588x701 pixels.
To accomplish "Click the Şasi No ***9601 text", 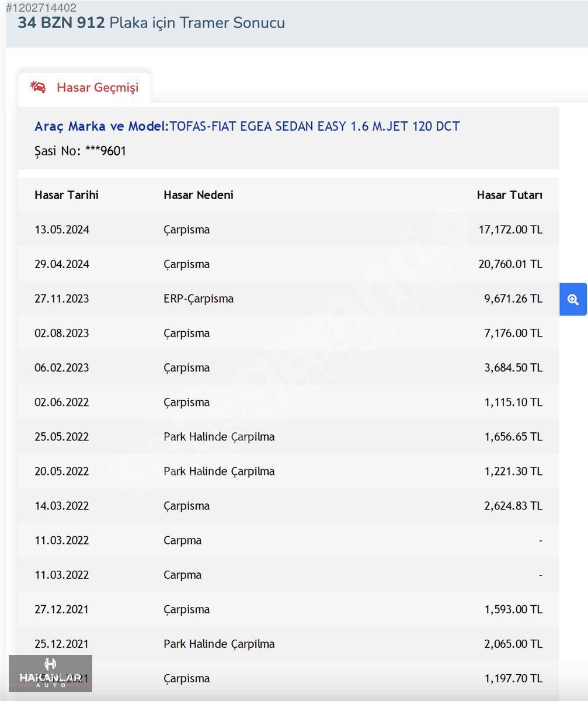I will tap(81, 151).
